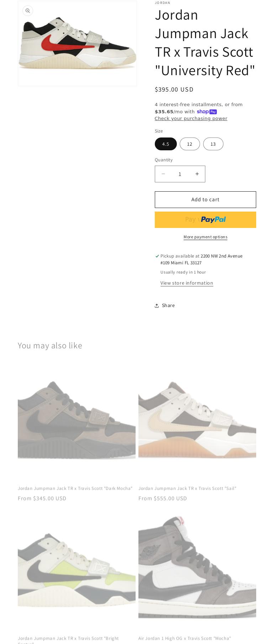Check your purchasing power link

191,118
